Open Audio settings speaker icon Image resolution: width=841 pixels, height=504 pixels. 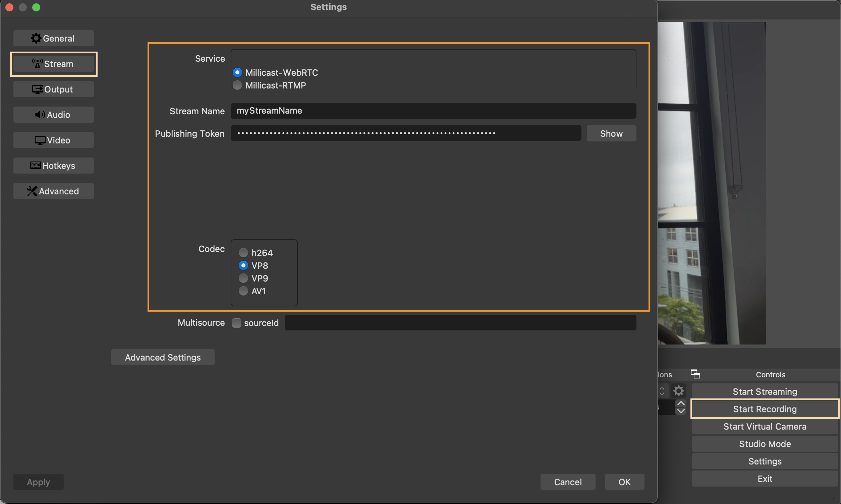(40, 115)
